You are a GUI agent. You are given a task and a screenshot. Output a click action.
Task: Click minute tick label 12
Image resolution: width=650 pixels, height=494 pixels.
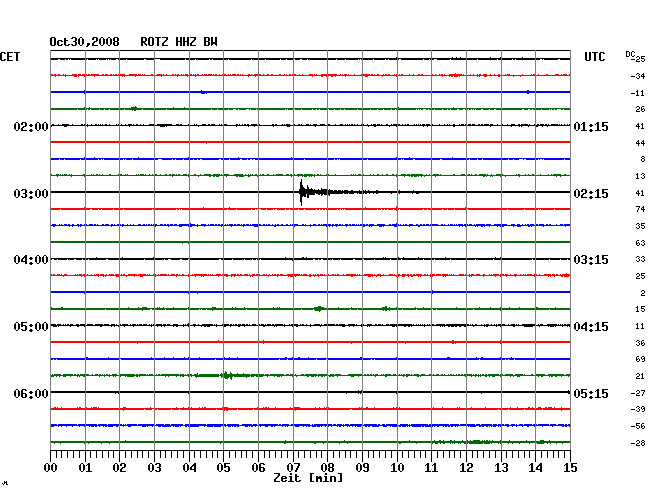(x=466, y=467)
